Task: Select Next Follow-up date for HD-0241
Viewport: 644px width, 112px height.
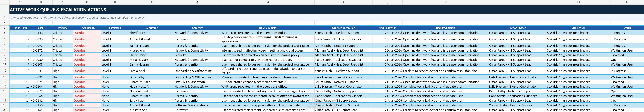Action: tap(387, 71)
